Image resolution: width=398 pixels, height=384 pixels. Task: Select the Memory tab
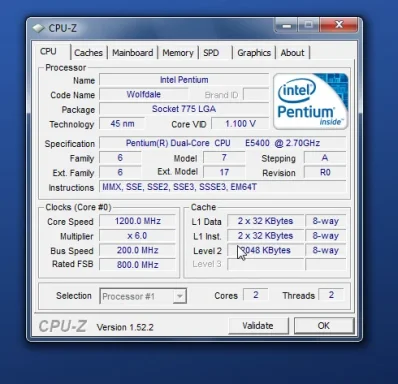(x=178, y=53)
